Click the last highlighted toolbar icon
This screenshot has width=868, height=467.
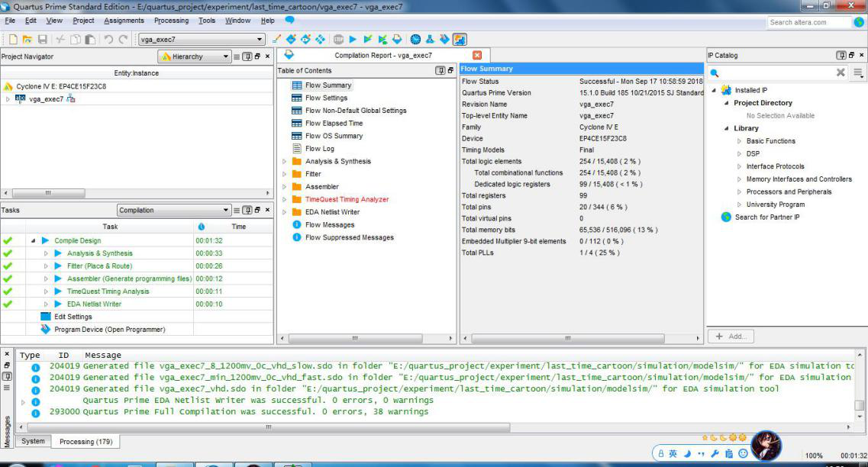[x=460, y=39]
